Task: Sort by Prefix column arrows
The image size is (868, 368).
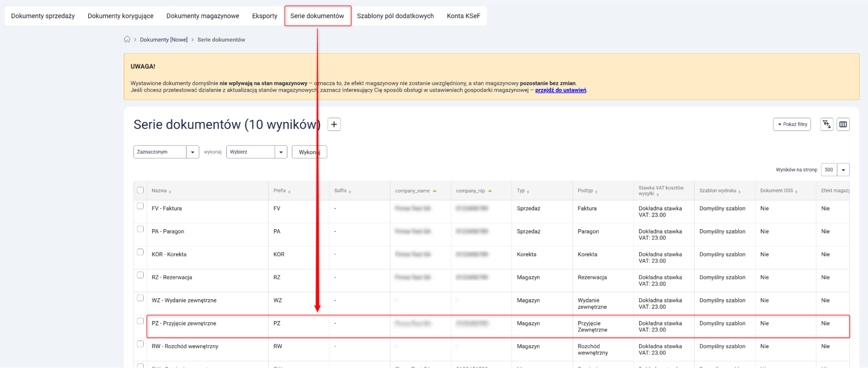Action: pyautogui.click(x=289, y=191)
